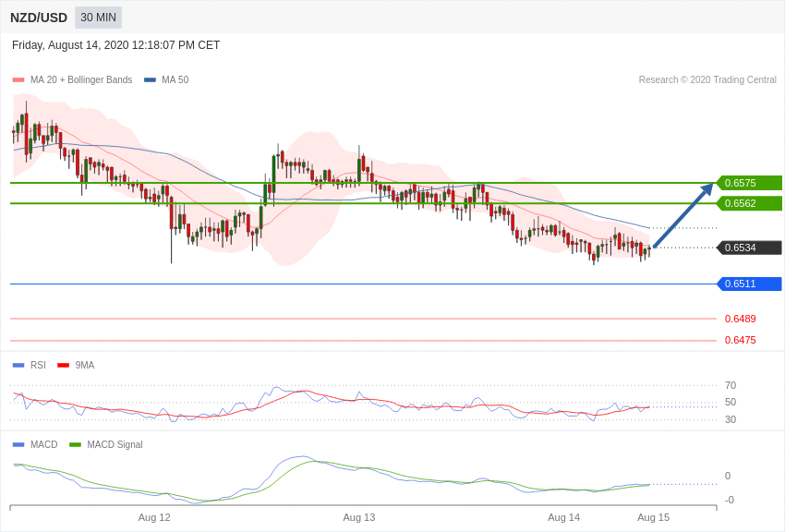Click the blue MACD legend swatch

[x=18, y=444]
